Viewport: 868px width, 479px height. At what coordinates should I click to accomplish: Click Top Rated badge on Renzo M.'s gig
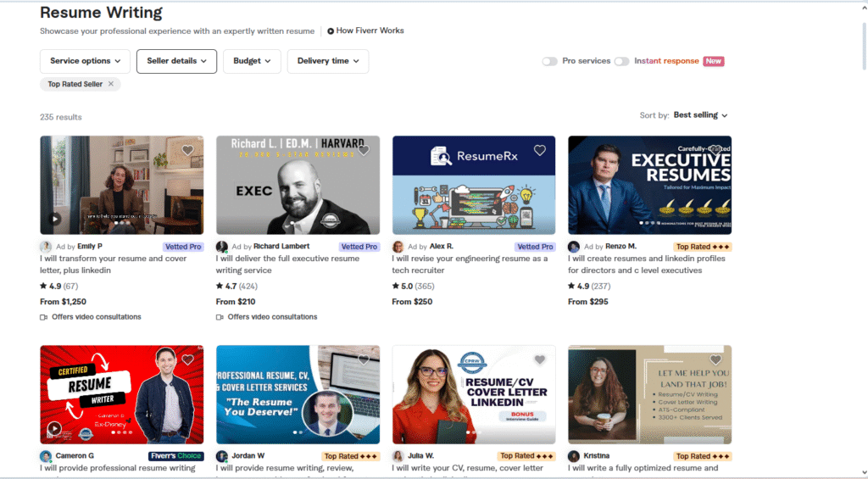click(x=703, y=247)
